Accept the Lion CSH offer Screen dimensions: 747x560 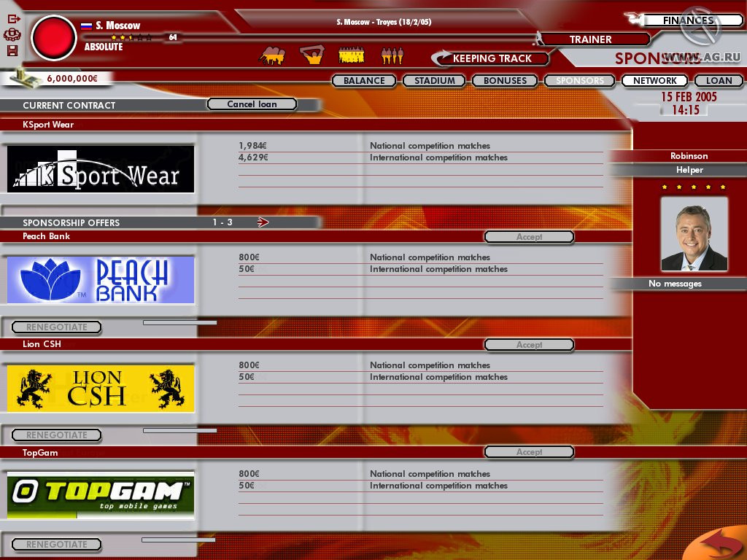[x=530, y=345]
